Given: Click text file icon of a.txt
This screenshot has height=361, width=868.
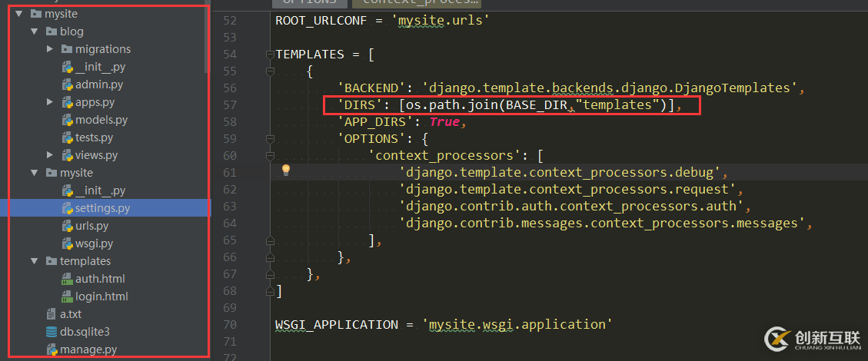Looking at the screenshot, I should coord(52,314).
